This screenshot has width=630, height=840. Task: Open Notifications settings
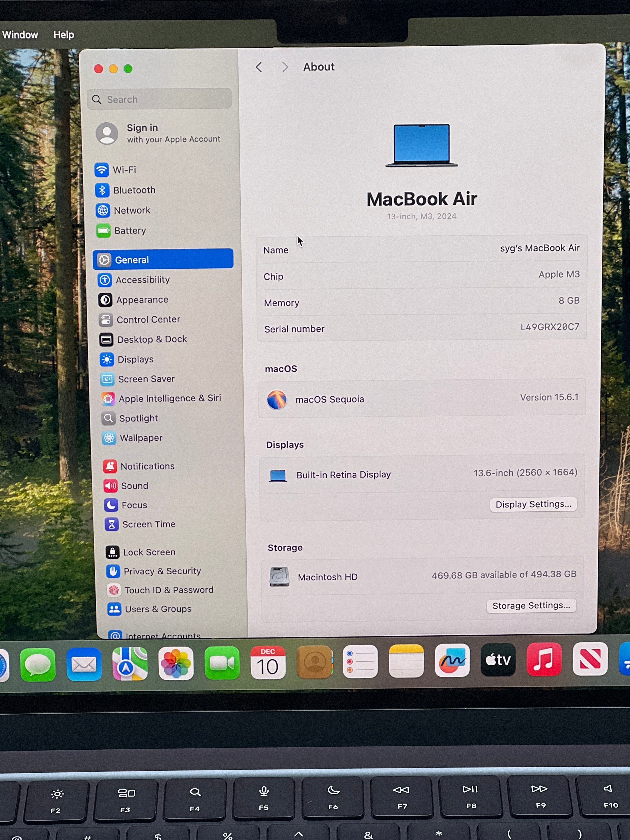click(x=139, y=466)
